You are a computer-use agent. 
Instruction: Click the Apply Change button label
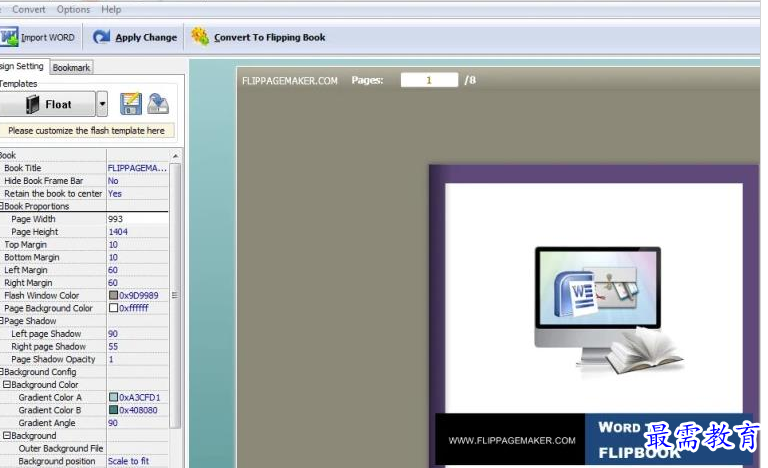(x=146, y=37)
